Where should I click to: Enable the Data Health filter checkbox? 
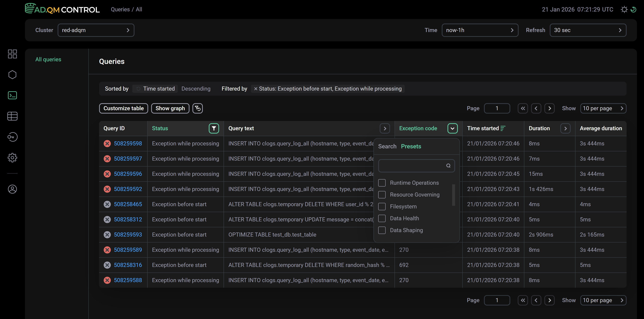click(382, 218)
